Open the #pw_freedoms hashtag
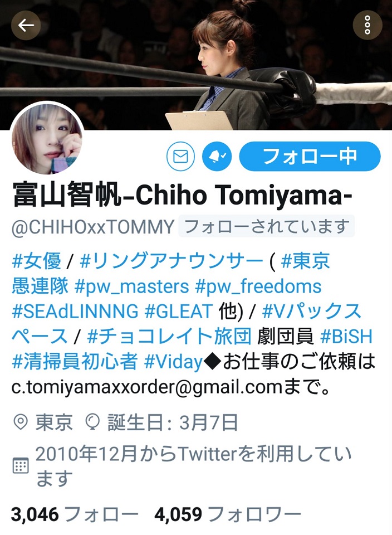392x535 pixels. coord(258,286)
